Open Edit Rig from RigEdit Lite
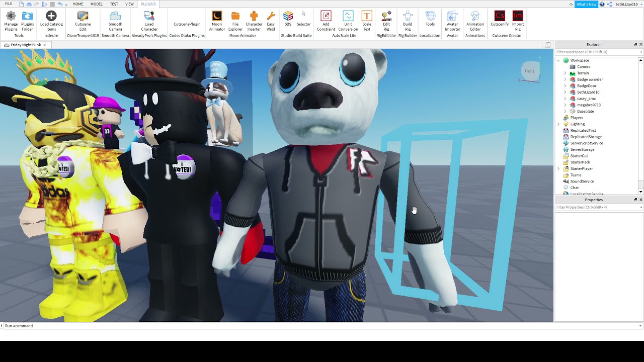Screen dimensions: 644x362 coord(386,21)
